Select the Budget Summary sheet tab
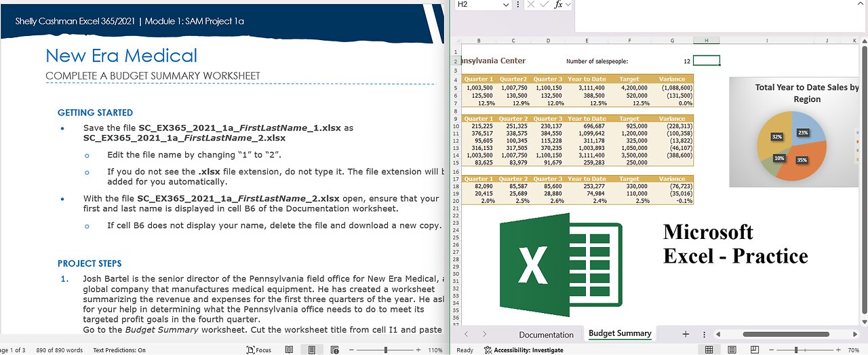 pos(620,333)
